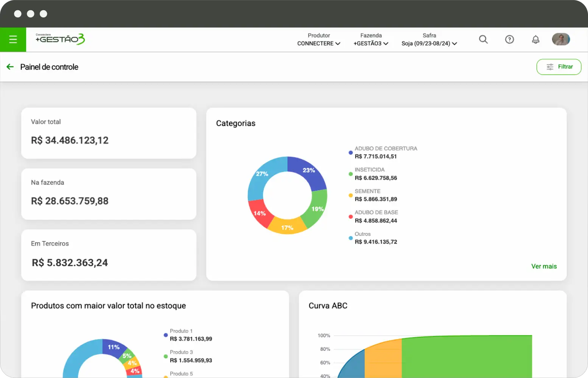
Task: Expand the Safra Soja dropdown
Action: click(x=429, y=40)
